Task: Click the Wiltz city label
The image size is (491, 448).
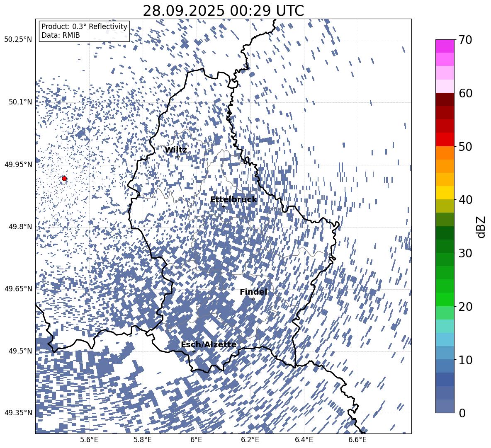Action: point(176,150)
